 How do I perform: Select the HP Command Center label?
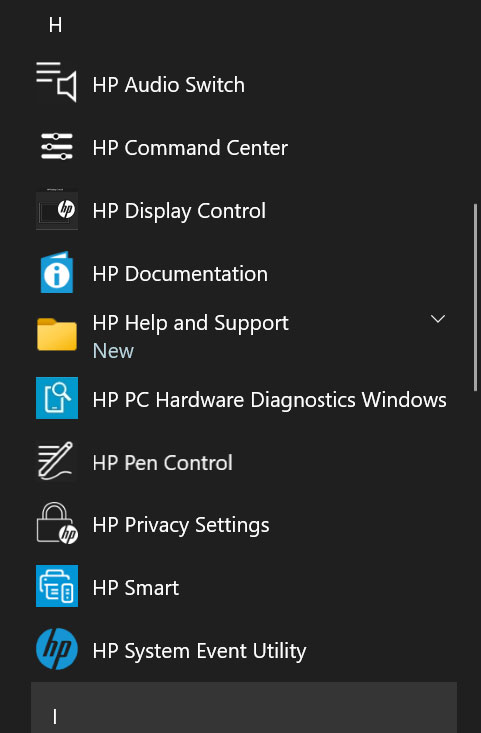coord(190,148)
